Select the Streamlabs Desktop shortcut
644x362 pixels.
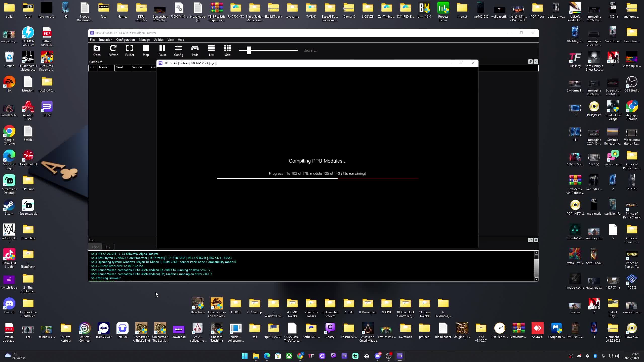9,185
